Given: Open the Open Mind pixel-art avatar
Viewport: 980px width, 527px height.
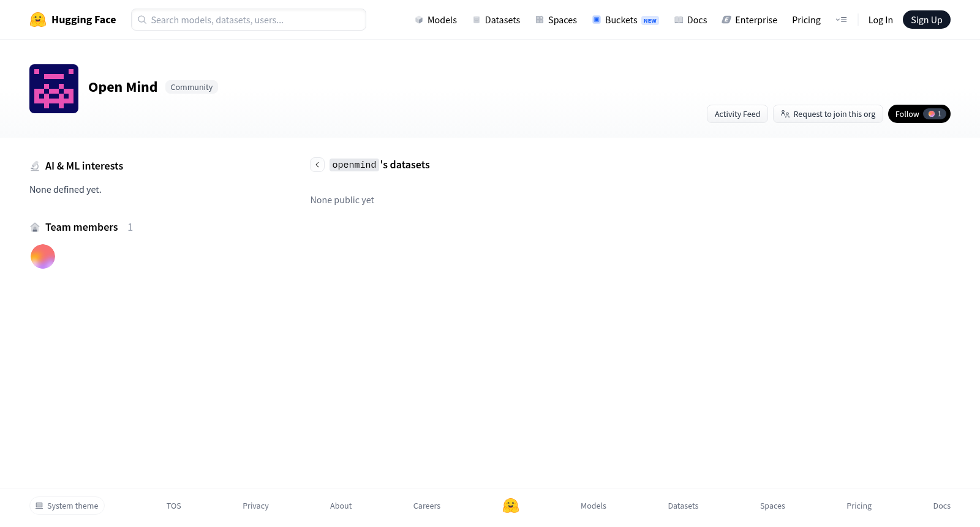Looking at the screenshot, I should tap(54, 89).
